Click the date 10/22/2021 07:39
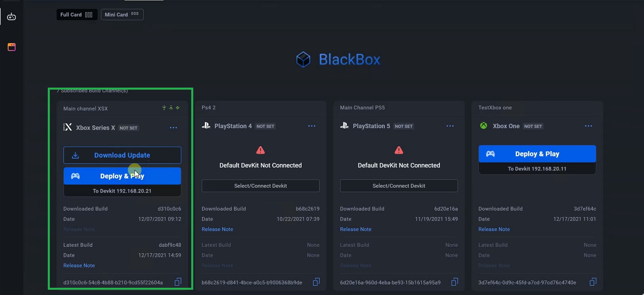Image resolution: width=644 pixels, height=295 pixels. coord(298,219)
